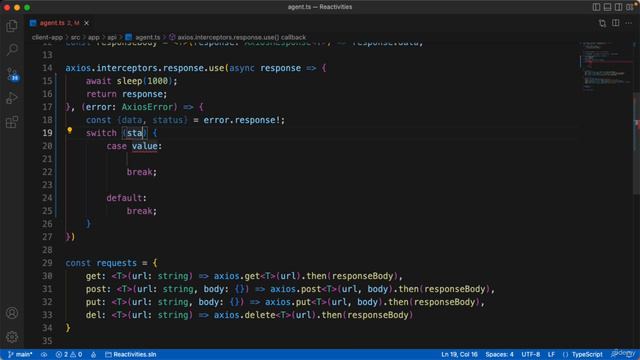Change end-of-line sequence LF
The height and width of the screenshot is (360, 640).
(x=551, y=354)
